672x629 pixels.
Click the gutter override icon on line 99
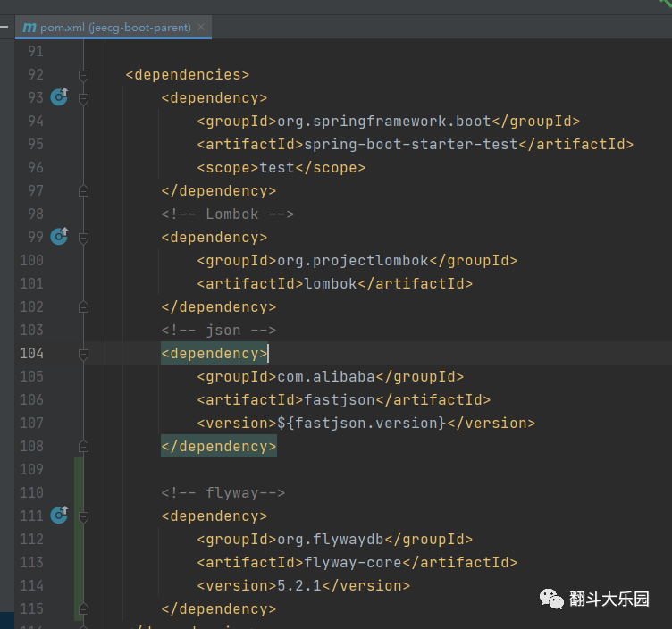tap(59, 237)
